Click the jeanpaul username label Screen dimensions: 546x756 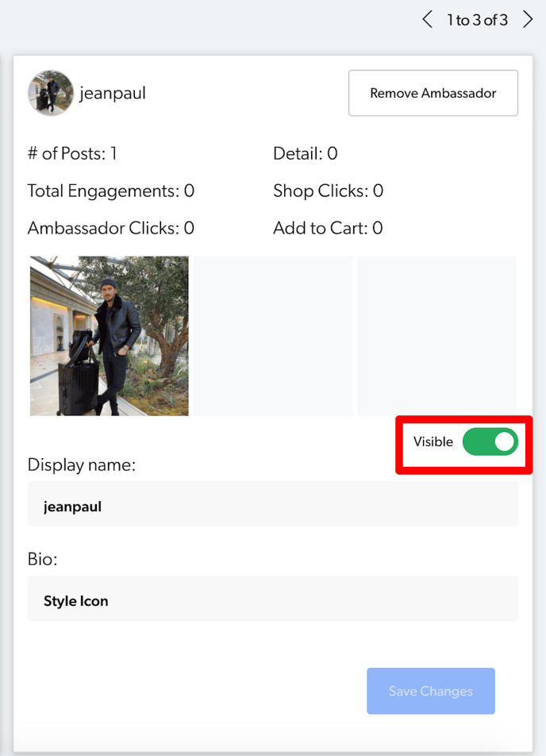113,93
